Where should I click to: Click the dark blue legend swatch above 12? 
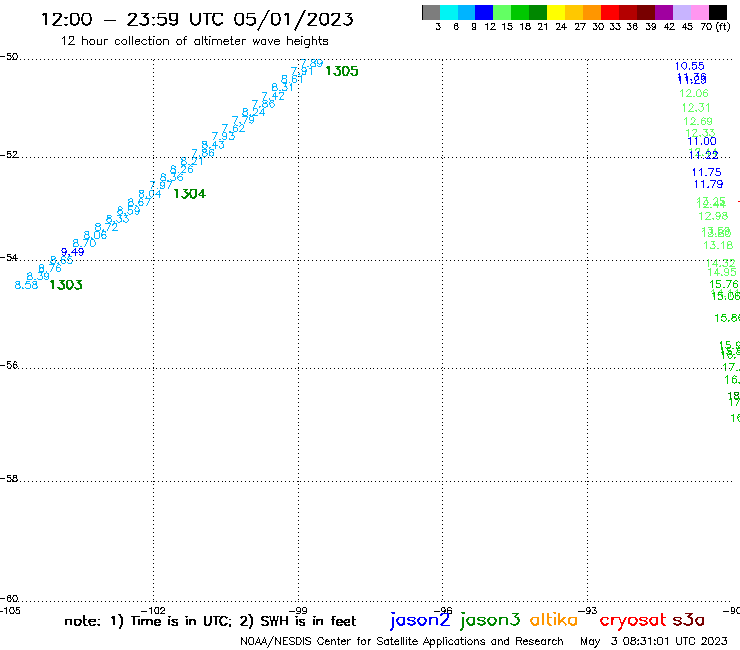[484, 12]
